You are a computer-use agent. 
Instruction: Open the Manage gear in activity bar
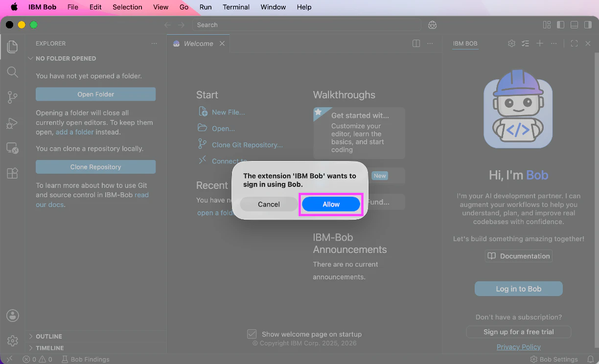(x=13, y=341)
